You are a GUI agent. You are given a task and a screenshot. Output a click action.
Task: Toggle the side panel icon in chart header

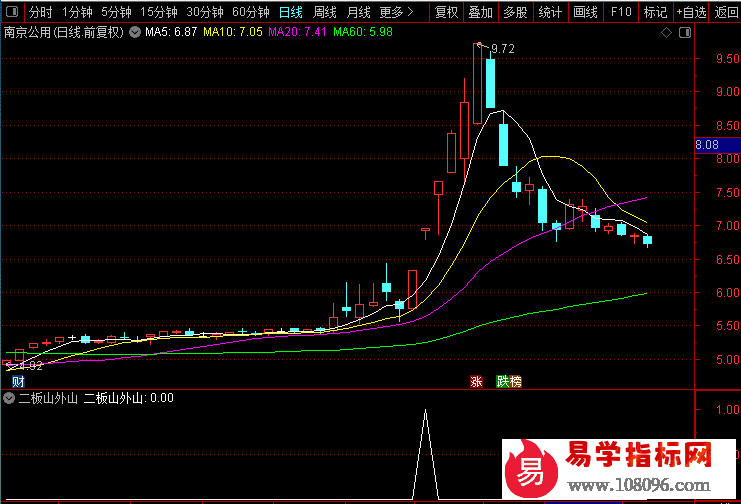(685, 33)
